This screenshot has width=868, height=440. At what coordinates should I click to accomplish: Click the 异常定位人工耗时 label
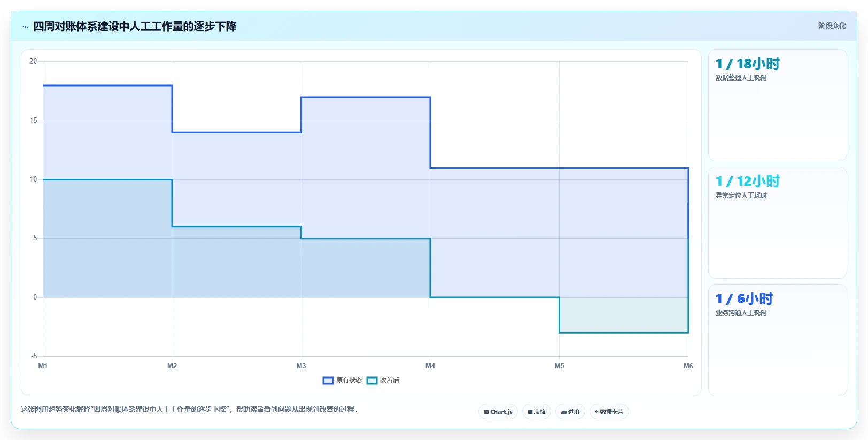pyautogui.click(x=741, y=195)
